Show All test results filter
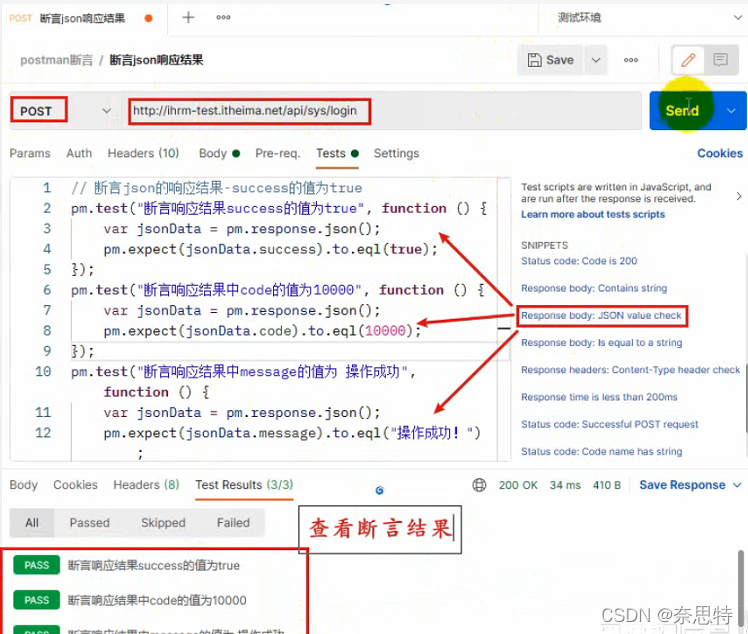Viewport: 748px width, 634px height. click(32, 523)
